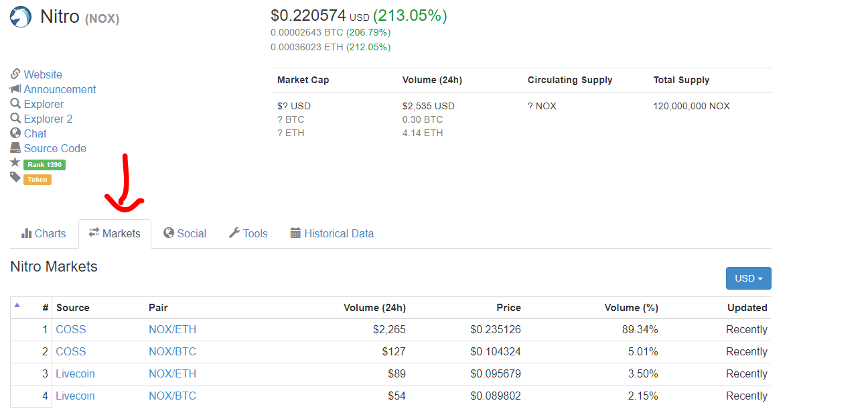Open the Historical Data tab

tap(332, 234)
